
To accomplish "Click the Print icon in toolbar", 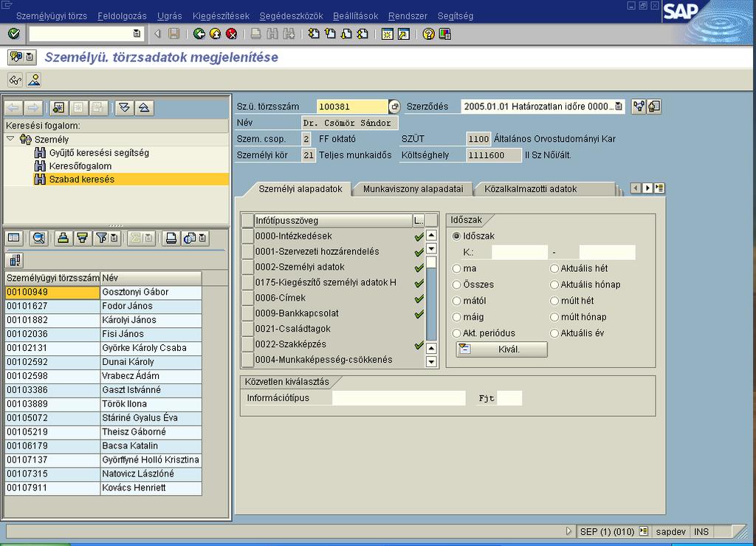I will (x=256, y=34).
